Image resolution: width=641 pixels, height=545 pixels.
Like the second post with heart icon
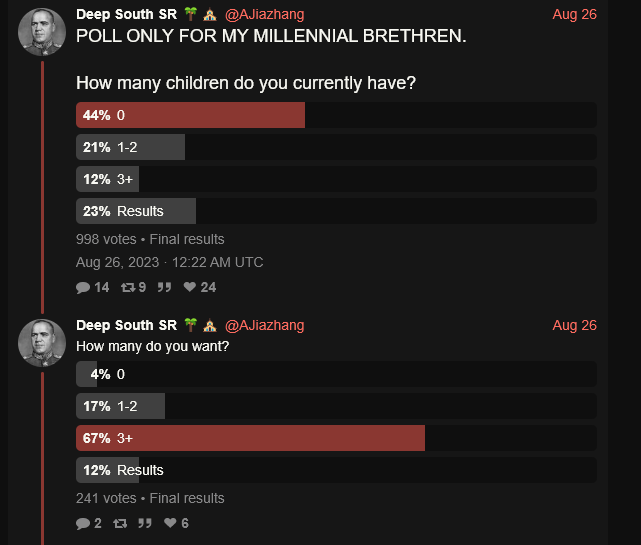[170, 523]
